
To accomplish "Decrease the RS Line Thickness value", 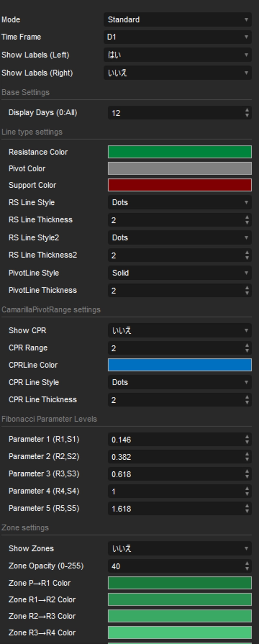I will (247, 222).
